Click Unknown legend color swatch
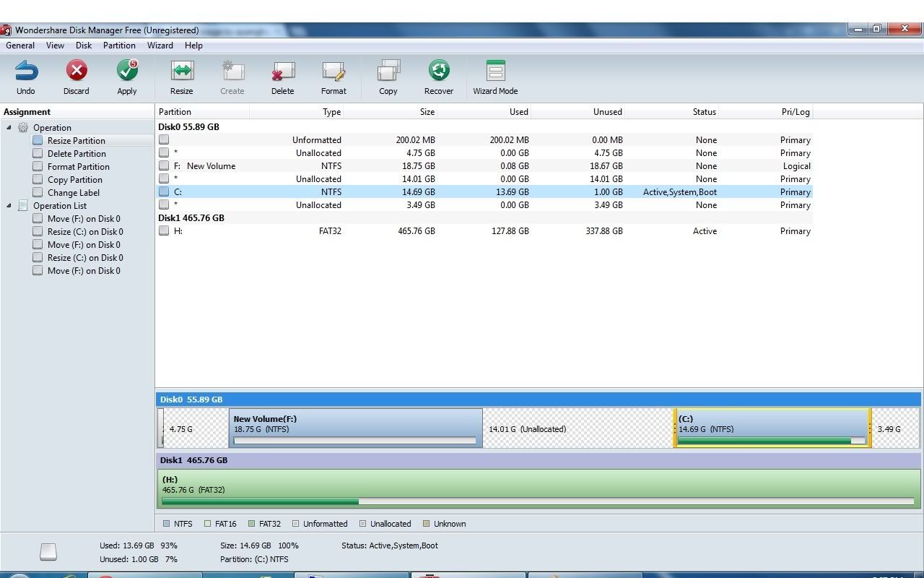The image size is (924, 578). (426, 524)
